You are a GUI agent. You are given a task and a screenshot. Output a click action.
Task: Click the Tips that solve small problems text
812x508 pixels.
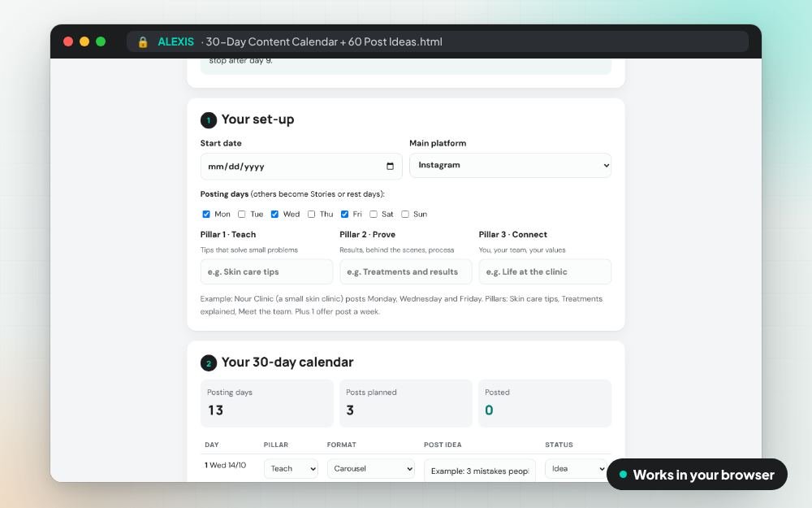coord(249,250)
